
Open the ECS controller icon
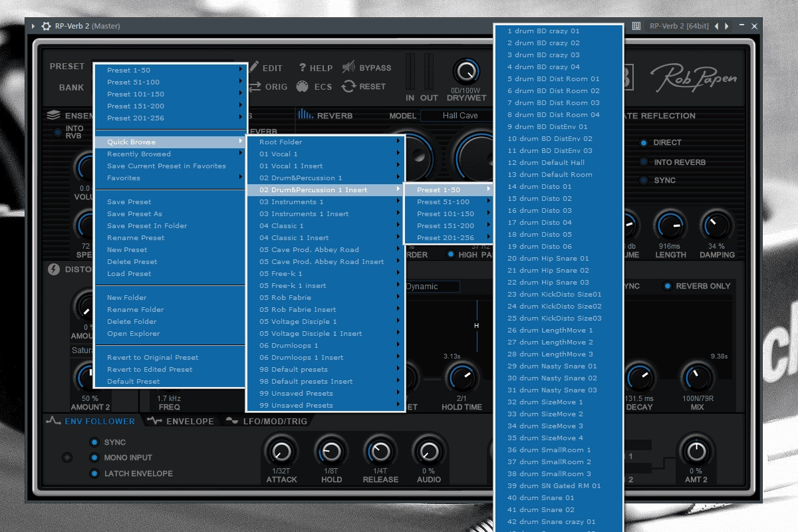pos(302,86)
